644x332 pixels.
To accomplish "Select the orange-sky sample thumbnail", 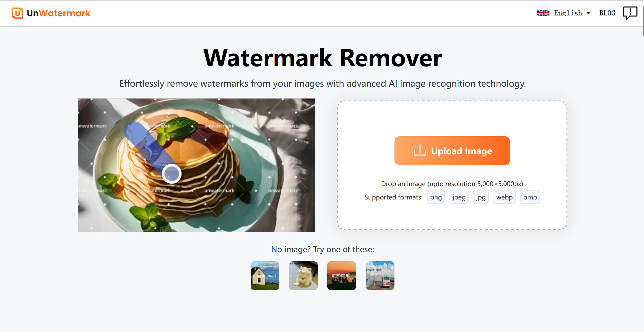I will [342, 275].
